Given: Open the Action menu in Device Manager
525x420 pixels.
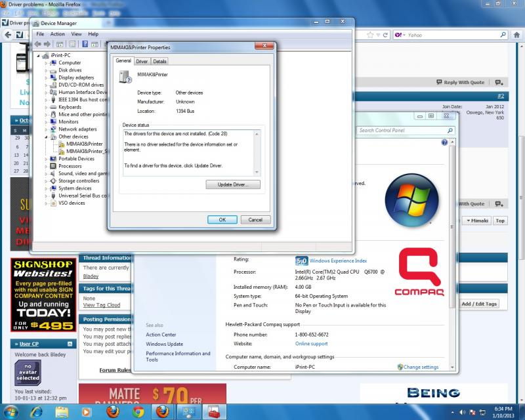Looking at the screenshot, I should pos(57,34).
